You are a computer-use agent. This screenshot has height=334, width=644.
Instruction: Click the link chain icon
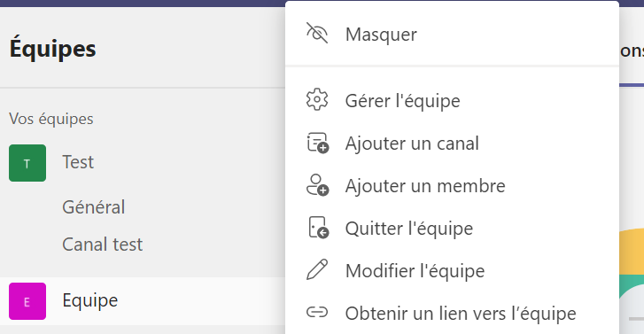click(317, 313)
